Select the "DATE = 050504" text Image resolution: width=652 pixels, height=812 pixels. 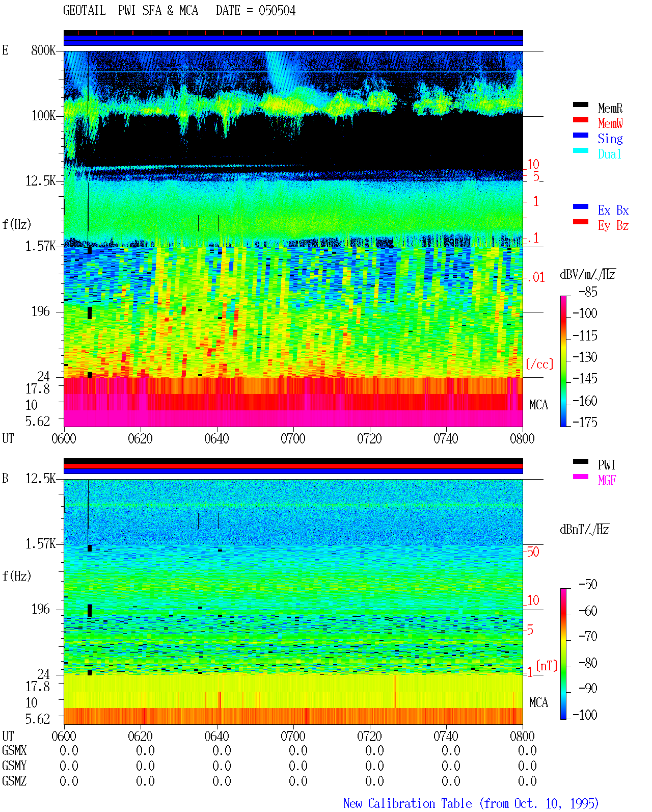256,11
